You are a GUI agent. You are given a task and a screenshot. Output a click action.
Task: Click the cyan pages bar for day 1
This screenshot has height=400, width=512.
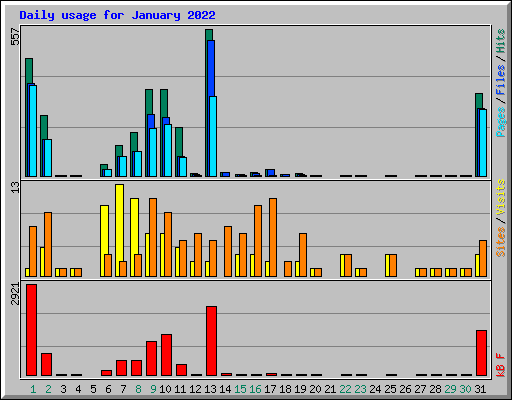pyautogui.click(x=33, y=131)
